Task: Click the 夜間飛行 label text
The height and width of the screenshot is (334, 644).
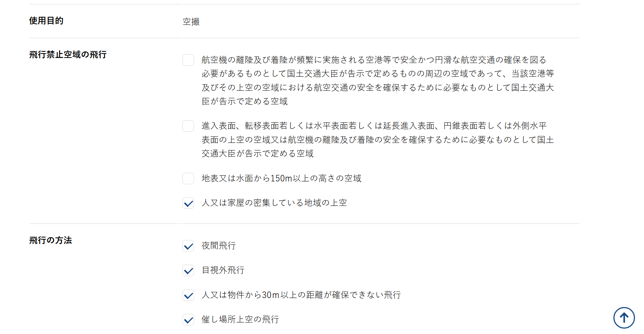Action: point(219,246)
